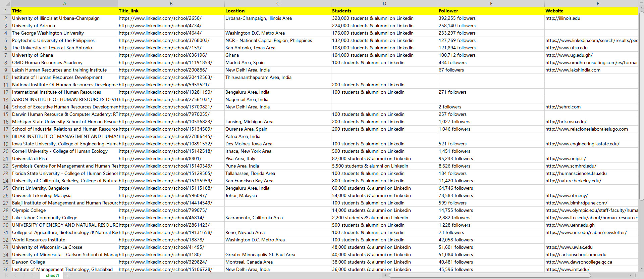The image size is (644, 279).
Task: Click the http://illinois.edu website cell
Action: tap(592, 18)
